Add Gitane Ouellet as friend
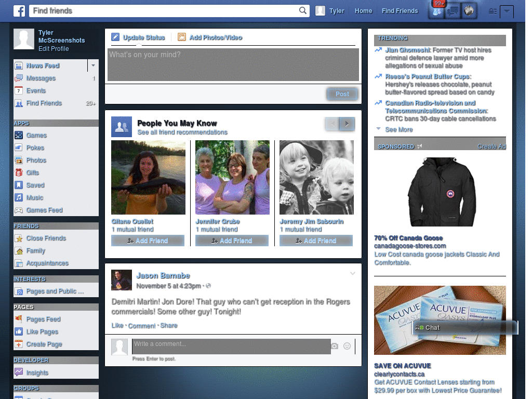 148,241
